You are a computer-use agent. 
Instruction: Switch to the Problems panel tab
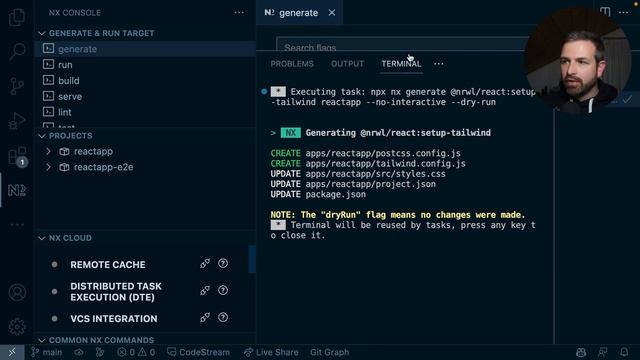[292, 64]
